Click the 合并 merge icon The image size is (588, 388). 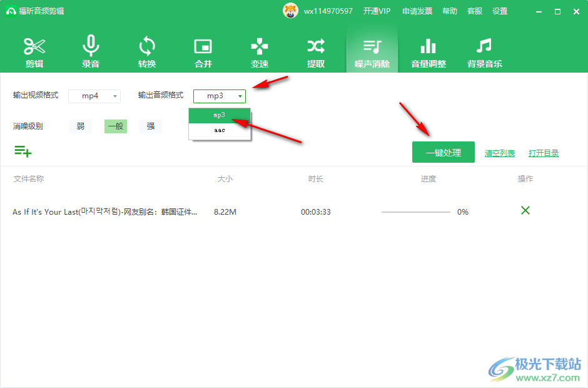coord(203,52)
